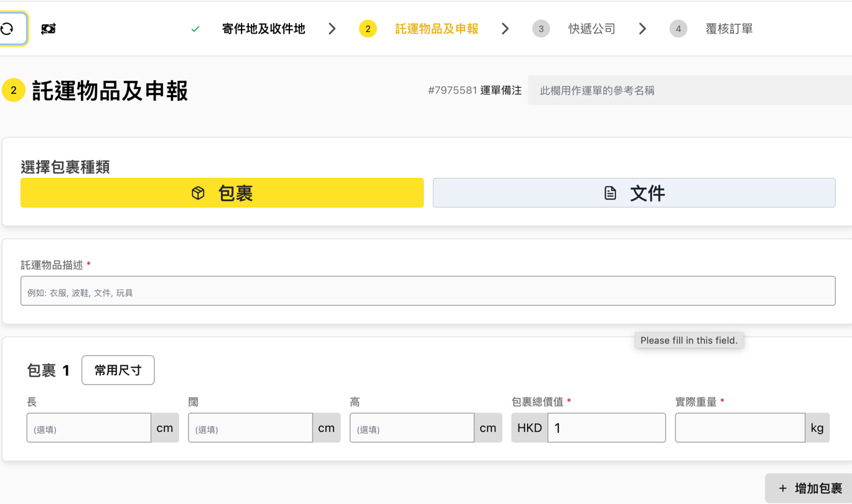Go to the 寄件地及收件地 step

[x=263, y=29]
